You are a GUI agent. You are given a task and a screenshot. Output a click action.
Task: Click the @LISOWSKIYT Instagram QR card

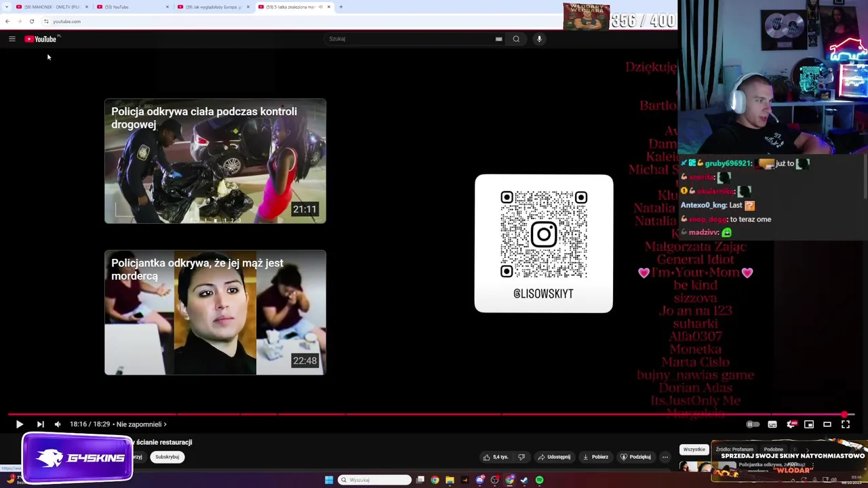(544, 243)
